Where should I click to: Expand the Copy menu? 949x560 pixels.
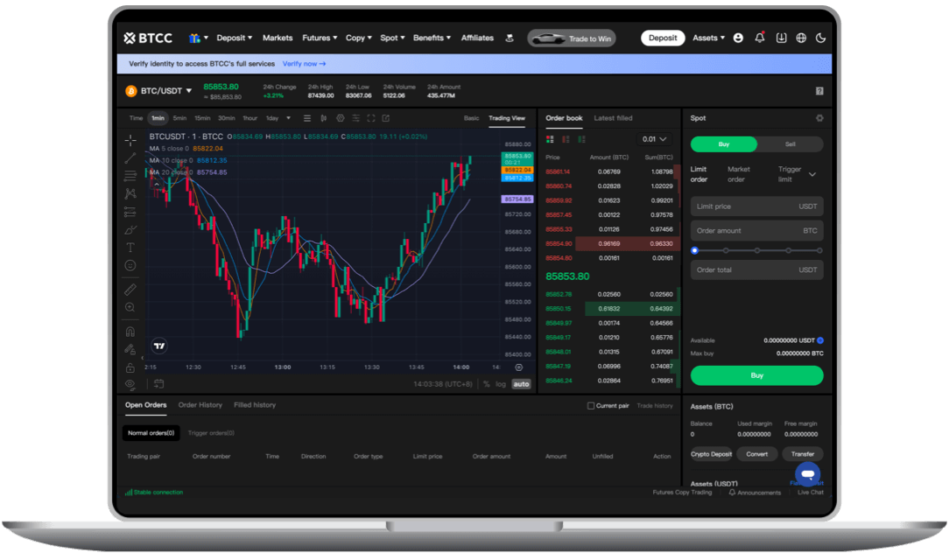(359, 38)
